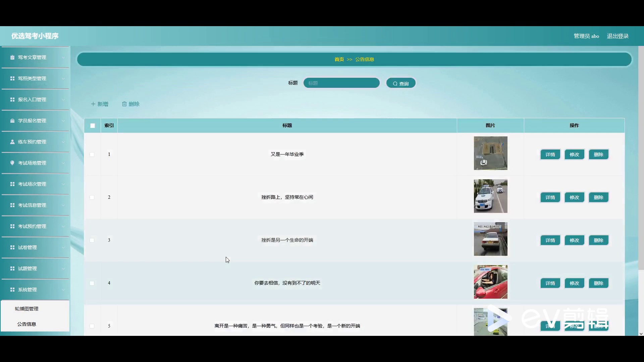Click the scrollbar down arrow

click(641, 334)
